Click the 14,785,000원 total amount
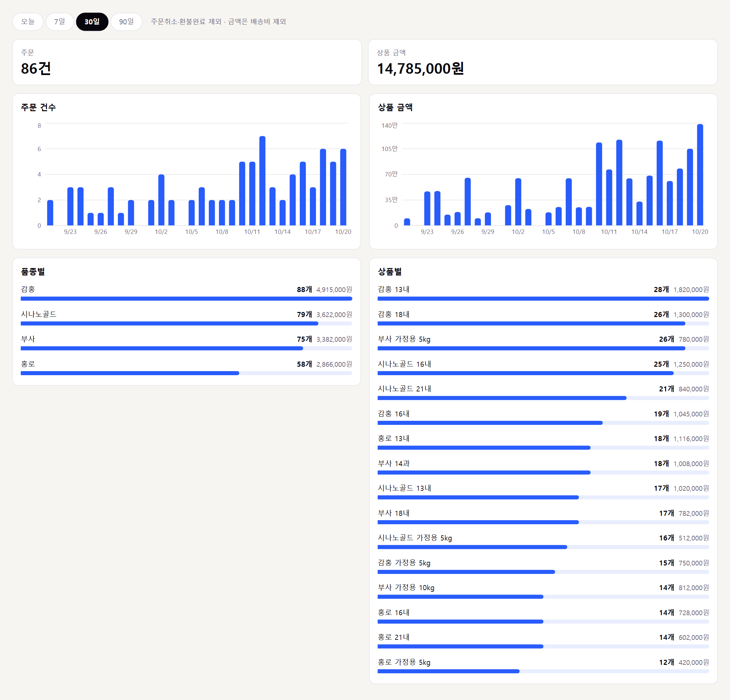 [420, 69]
